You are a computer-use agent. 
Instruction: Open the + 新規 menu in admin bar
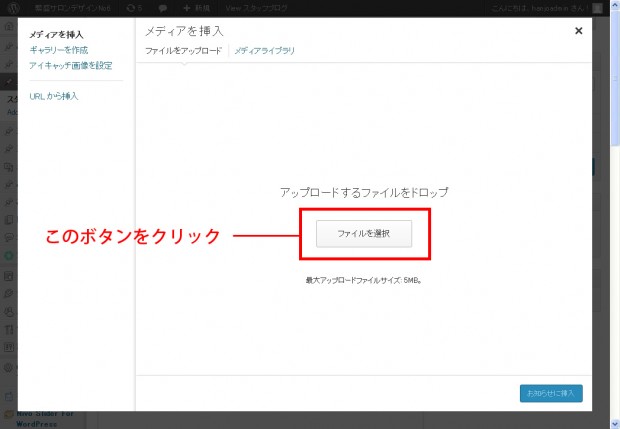(x=197, y=6)
